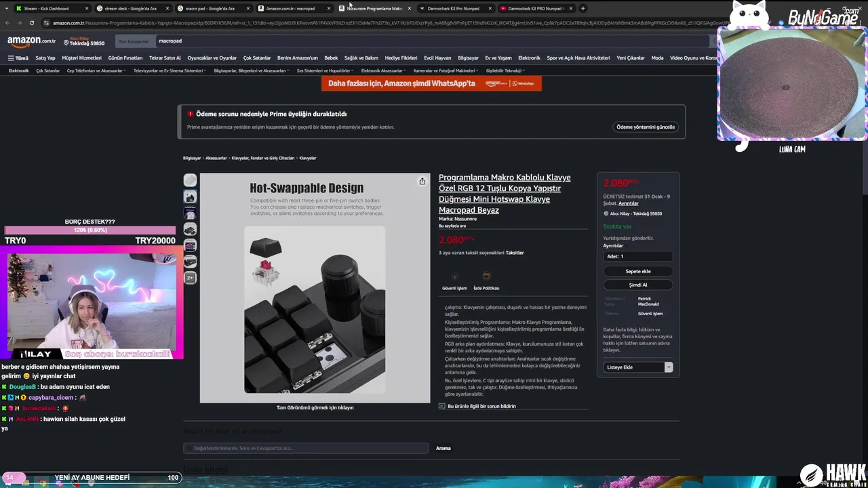Click Chrome icon in taskbar
The height and width of the screenshot is (488, 868).
pyautogui.click(x=42, y=483)
